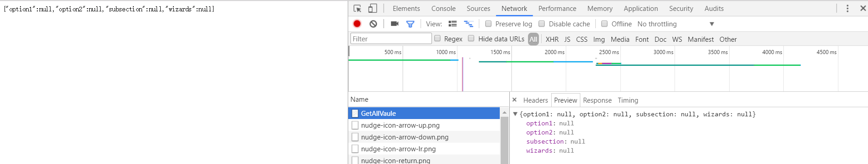
Task: Select the GetAllVaule request row
Action: pos(424,113)
